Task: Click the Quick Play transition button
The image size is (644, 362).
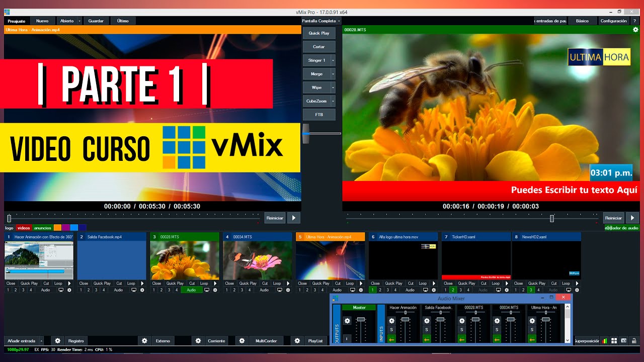Action: click(x=319, y=33)
